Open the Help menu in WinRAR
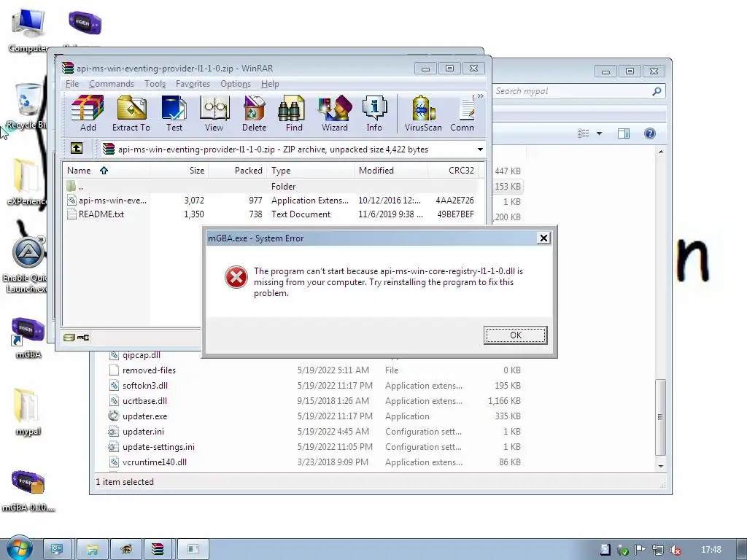Image resolution: width=747 pixels, height=560 pixels. pos(270,84)
